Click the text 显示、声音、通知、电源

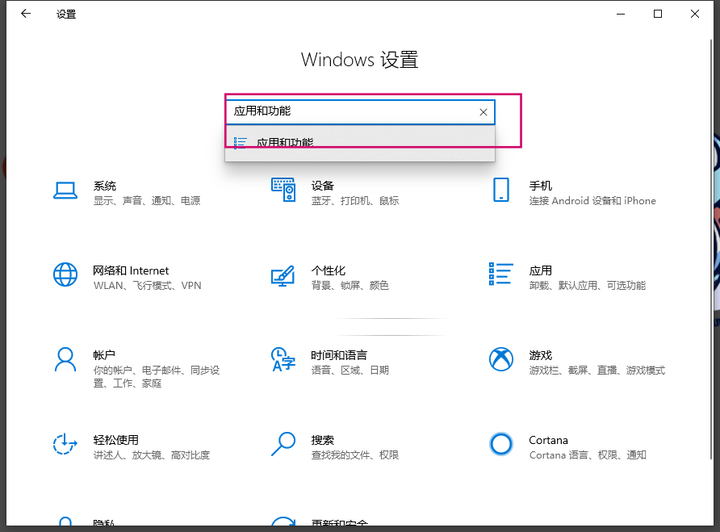click(147, 201)
